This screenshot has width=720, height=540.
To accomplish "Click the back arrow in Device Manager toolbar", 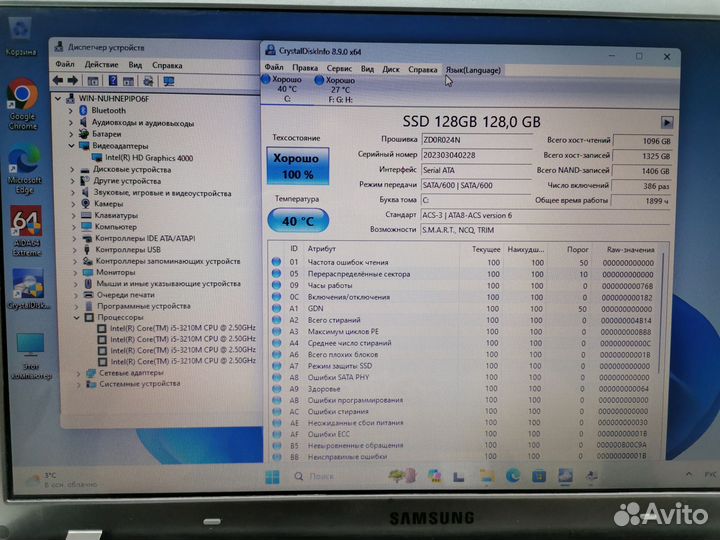I will tap(58, 81).
